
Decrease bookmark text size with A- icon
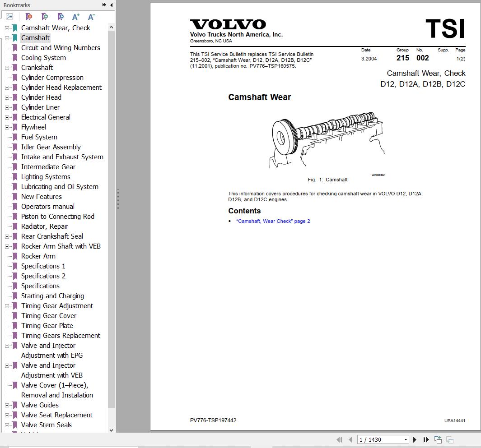(x=91, y=16)
